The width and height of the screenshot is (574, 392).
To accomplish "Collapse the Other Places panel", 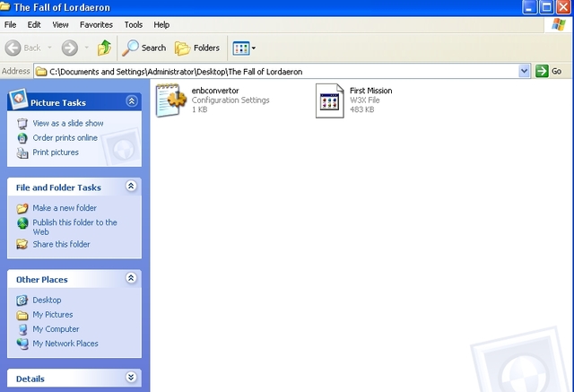I will tap(131, 278).
